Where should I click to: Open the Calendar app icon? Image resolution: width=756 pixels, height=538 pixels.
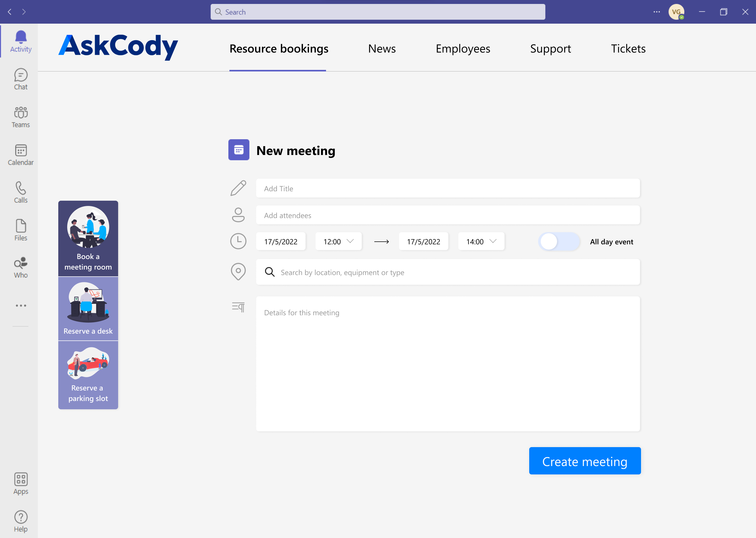click(x=20, y=155)
